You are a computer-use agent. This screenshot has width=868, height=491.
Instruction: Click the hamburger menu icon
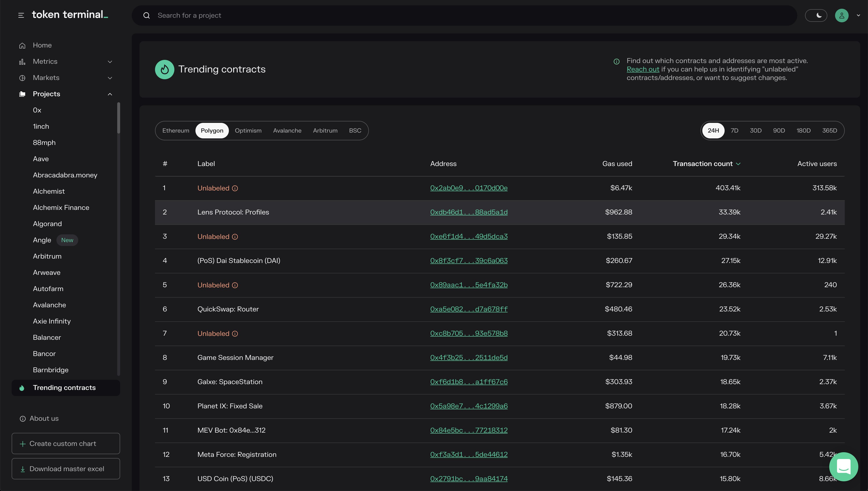[x=21, y=15]
